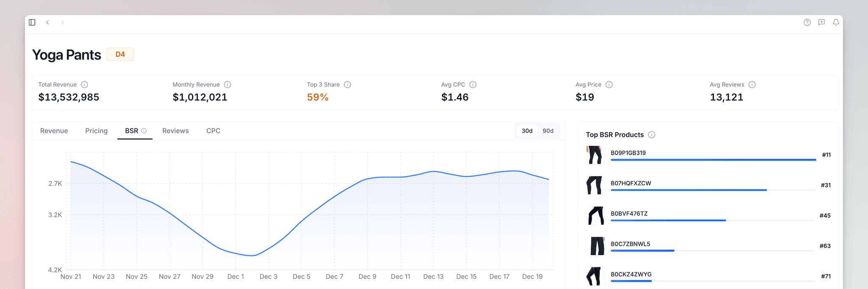The image size is (868, 289).
Task: Click the 13,121 average reviews value
Action: pyautogui.click(x=726, y=97)
